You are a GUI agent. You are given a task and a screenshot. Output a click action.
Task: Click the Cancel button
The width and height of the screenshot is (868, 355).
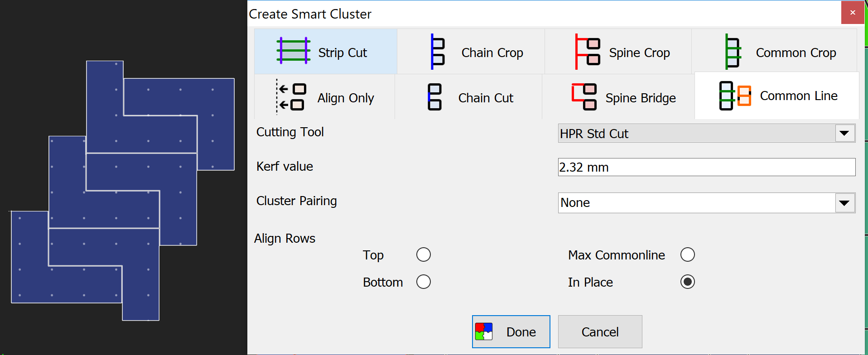coord(600,332)
